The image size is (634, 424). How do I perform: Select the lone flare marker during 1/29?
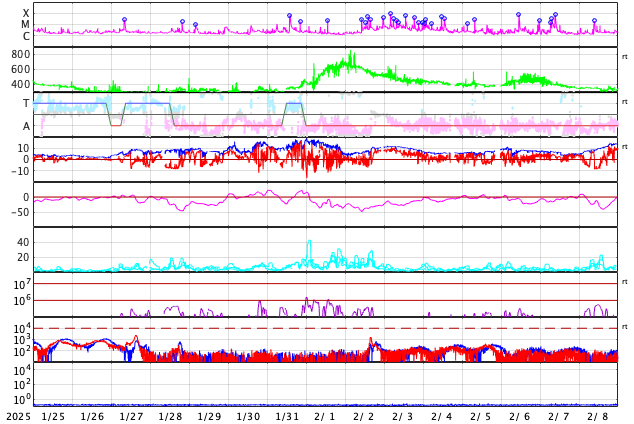tap(196, 25)
